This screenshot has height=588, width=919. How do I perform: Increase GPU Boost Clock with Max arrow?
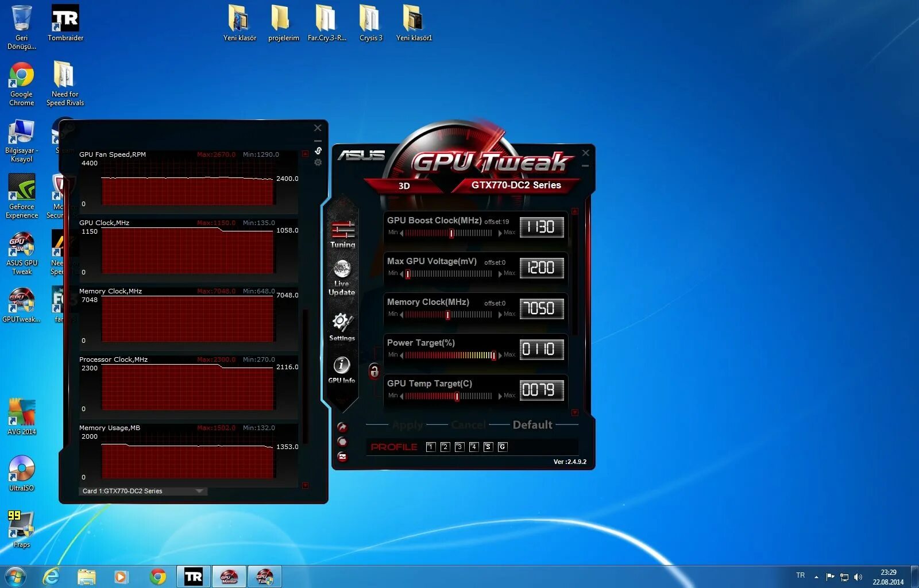(x=500, y=233)
